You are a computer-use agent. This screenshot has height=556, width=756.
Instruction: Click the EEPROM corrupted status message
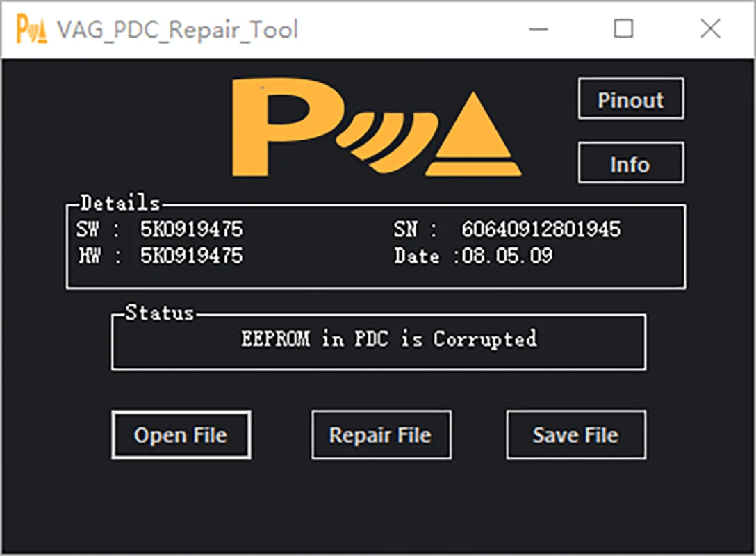(x=388, y=339)
